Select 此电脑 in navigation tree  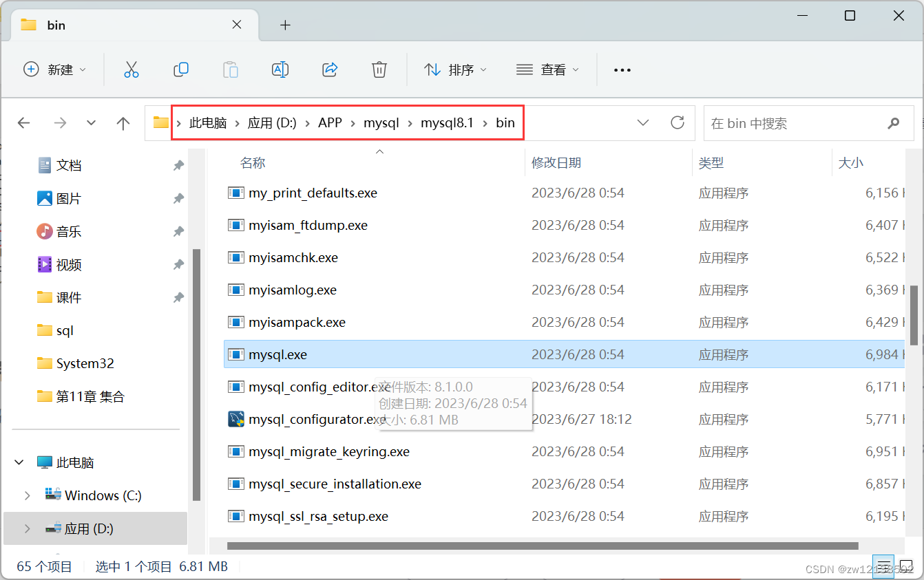coord(75,462)
